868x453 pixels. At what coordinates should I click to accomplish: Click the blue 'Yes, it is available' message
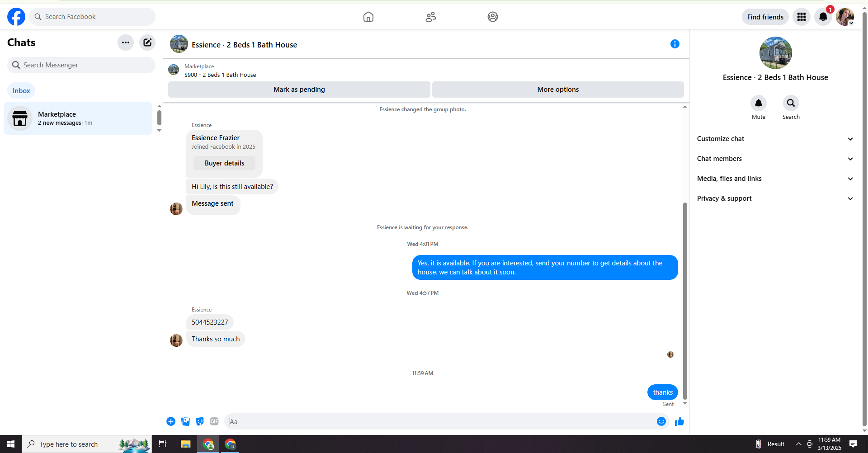(545, 268)
